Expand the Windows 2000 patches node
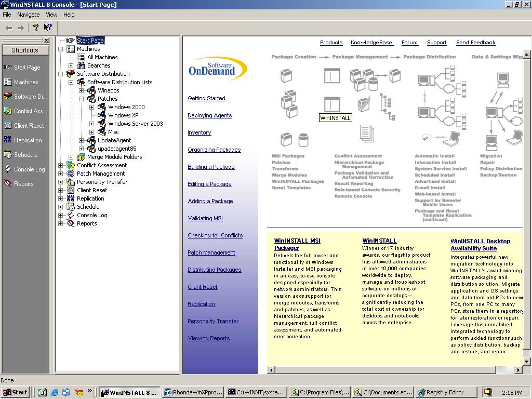Viewport: 532px width, 399px height. click(x=91, y=107)
